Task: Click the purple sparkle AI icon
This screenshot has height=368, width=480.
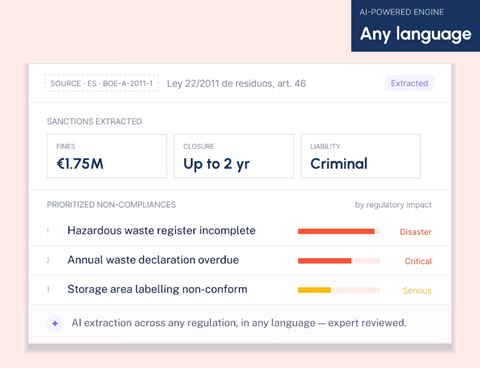Action: 55,323
